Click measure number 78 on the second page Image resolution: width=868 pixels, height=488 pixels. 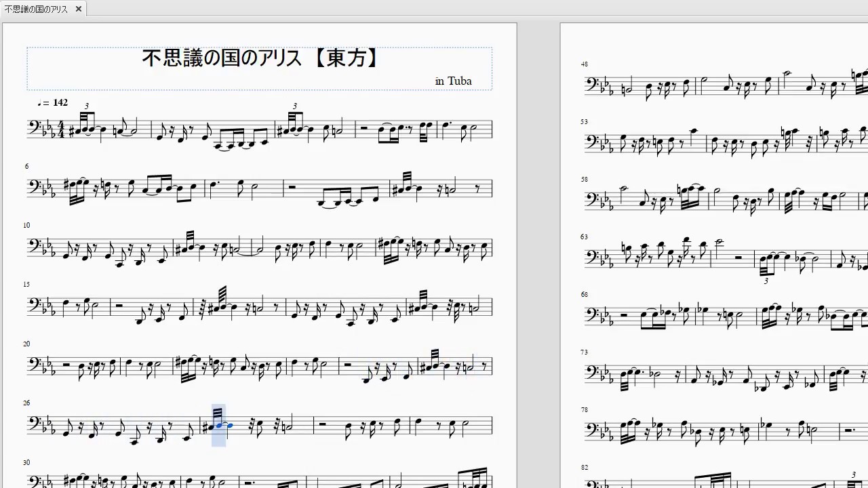(x=585, y=410)
